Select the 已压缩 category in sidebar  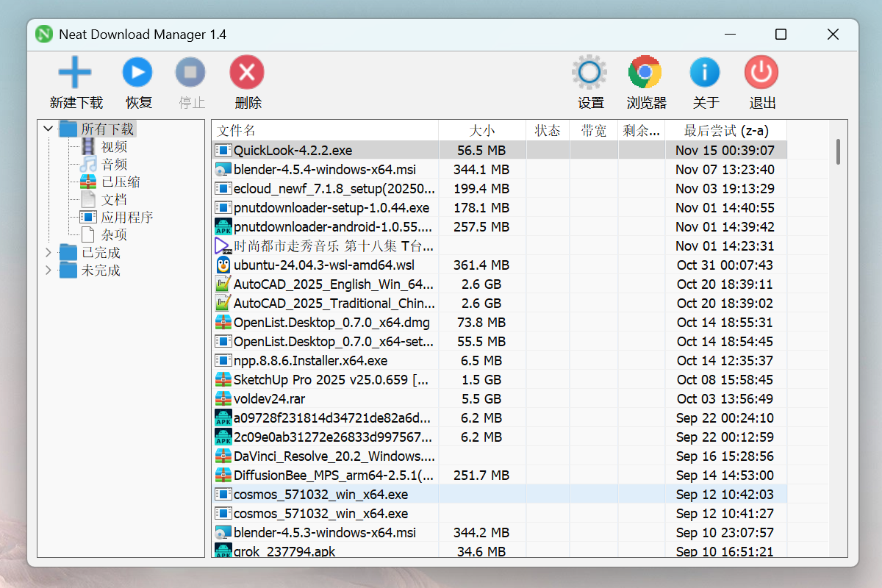tap(121, 182)
